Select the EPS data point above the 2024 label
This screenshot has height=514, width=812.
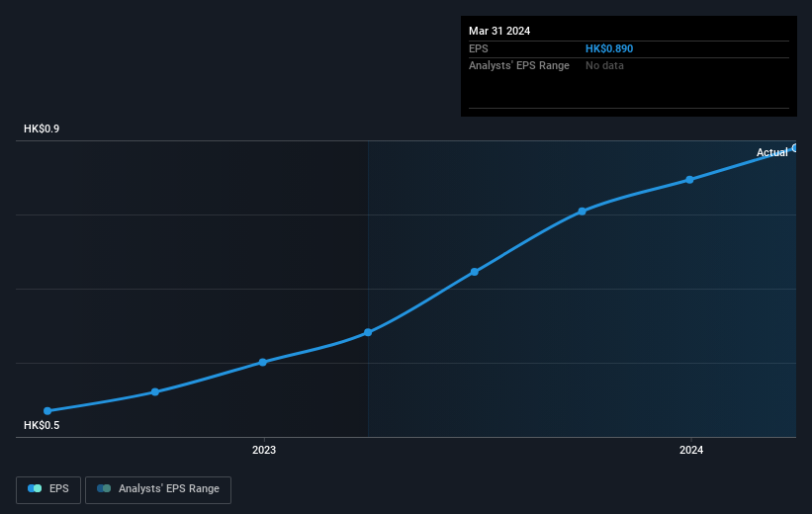[x=689, y=180]
